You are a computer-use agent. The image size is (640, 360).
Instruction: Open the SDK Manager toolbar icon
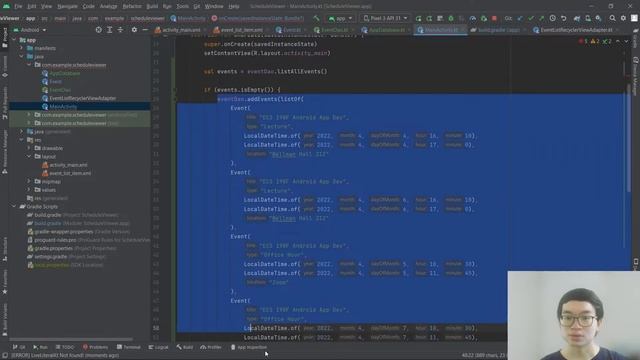(598, 18)
